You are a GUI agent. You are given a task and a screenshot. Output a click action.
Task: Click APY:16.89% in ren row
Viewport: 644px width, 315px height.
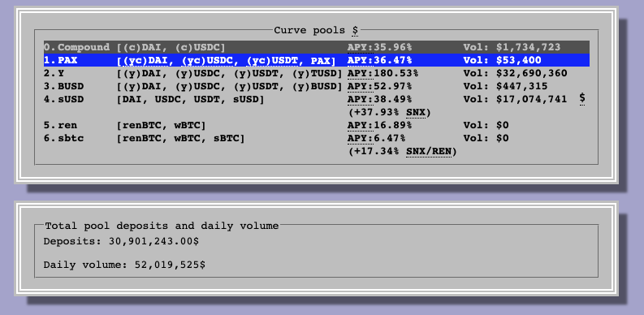coord(379,125)
